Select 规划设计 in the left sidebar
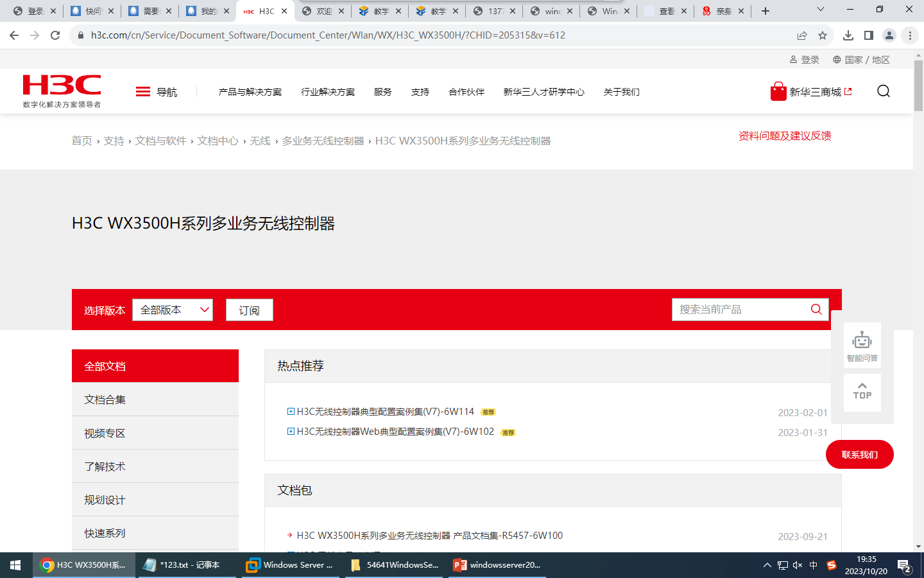The image size is (924, 578). (x=155, y=500)
